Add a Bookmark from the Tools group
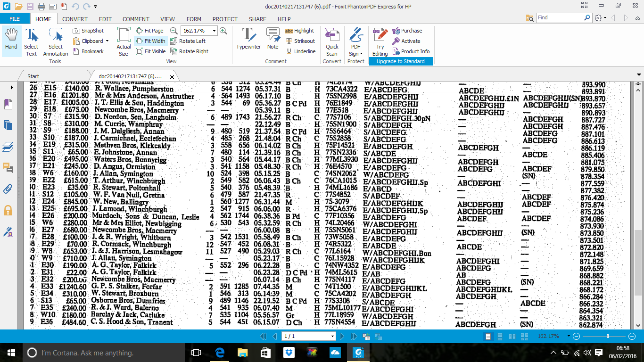 tap(89, 51)
